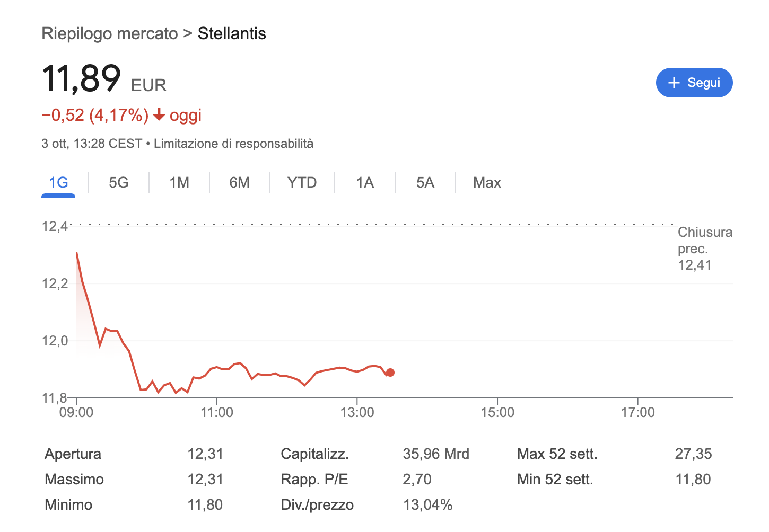Click the Stellantis breadcrumb title
Image resolution: width=769 pixels, height=532 pixels.
232,33
